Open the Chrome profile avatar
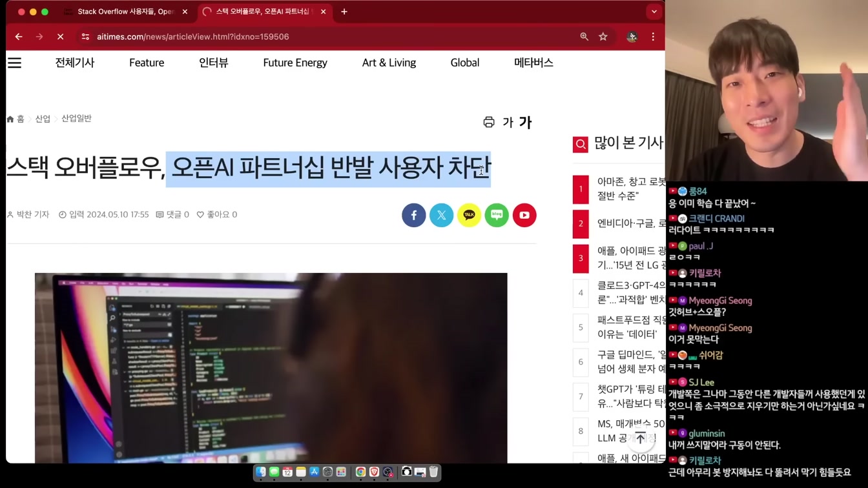 (x=632, y=37)
